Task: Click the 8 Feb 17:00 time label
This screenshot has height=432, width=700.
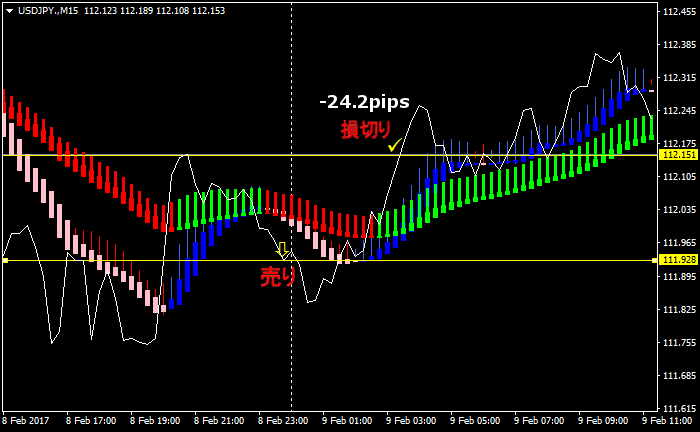Action: tap(91, 421)
